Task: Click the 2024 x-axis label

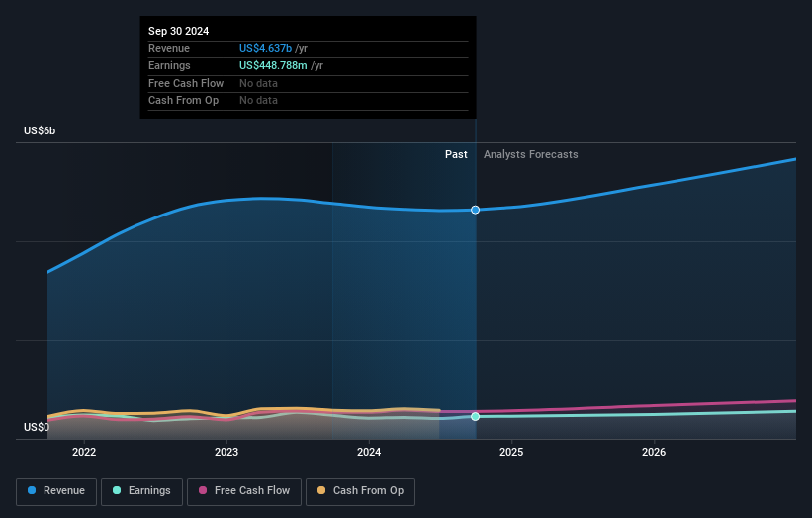Action: 369,452
